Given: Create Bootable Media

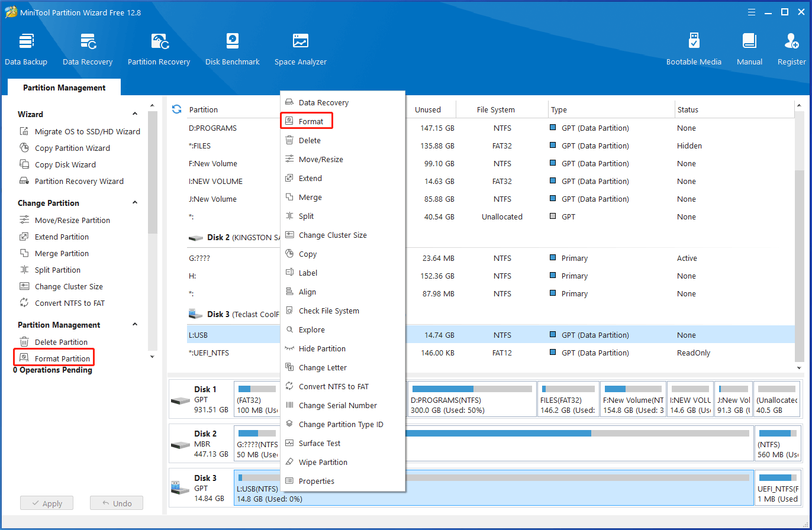Looking at the screenshot, I should coord(694,49).
